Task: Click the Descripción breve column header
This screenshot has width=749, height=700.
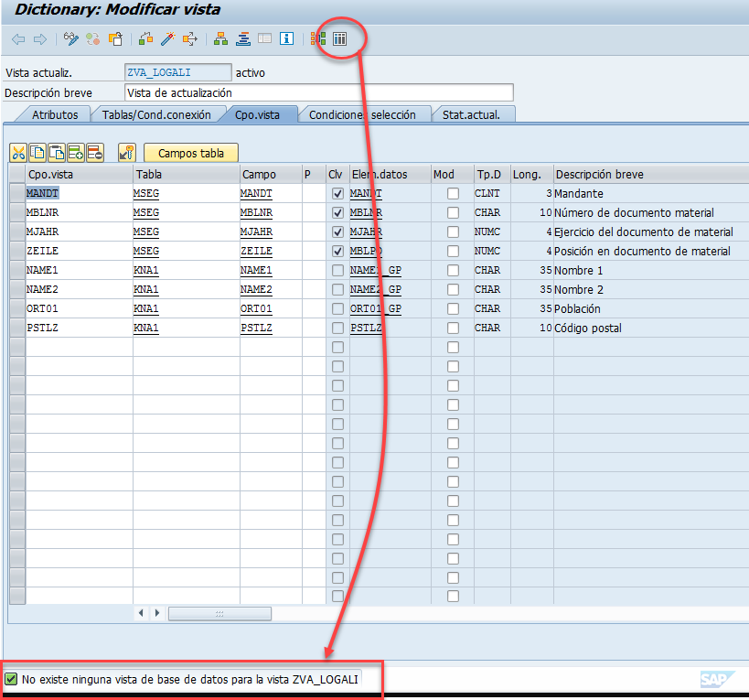Action: (650, 174)
